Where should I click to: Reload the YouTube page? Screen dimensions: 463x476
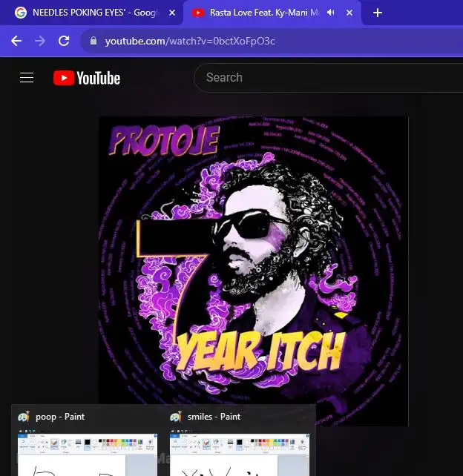pyautogui.click(x=64, y=41)
